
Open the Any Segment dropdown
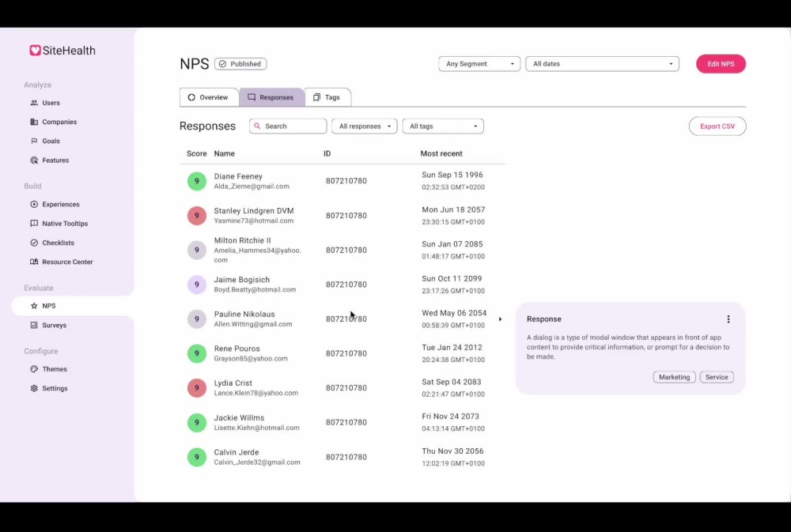pyautogui.click(x=479, y=63)
